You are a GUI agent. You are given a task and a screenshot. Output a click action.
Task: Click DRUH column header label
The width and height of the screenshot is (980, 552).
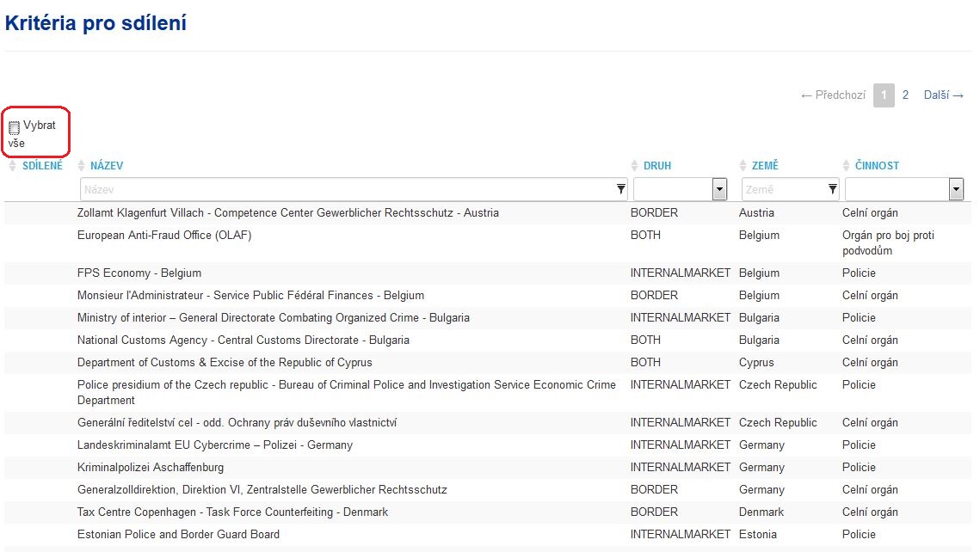[x=657, y=165]
